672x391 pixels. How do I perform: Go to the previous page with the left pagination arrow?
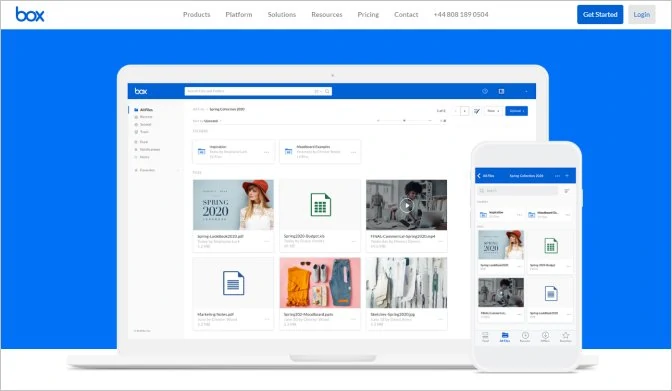point(455,111)
